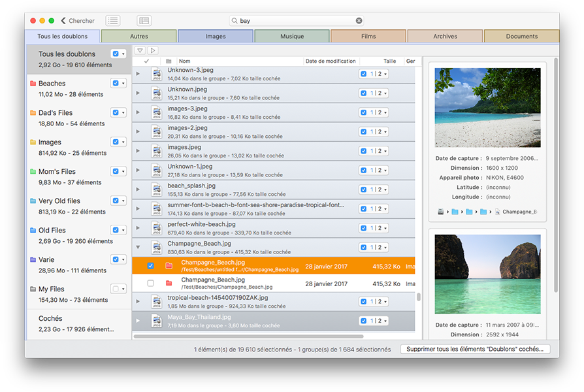Click the back arrow next to Chercher
Viewport: 584px width, 392px height.
63,20
